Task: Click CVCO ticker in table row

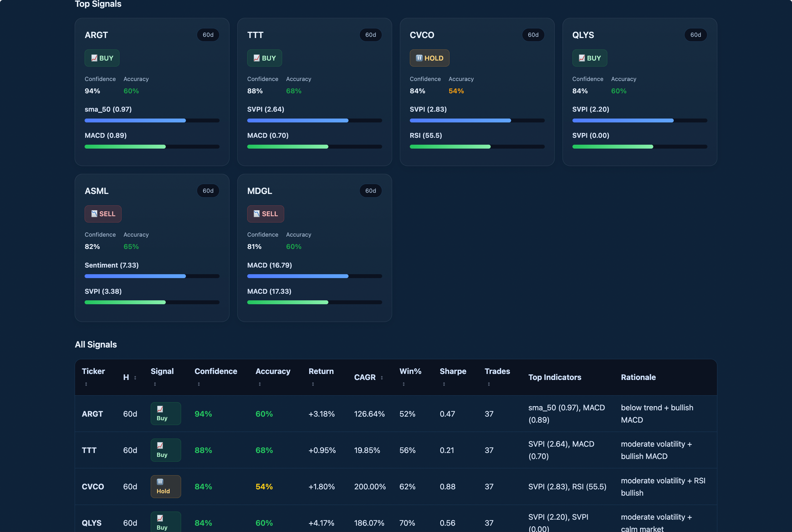Action: [x=93, y=487]
